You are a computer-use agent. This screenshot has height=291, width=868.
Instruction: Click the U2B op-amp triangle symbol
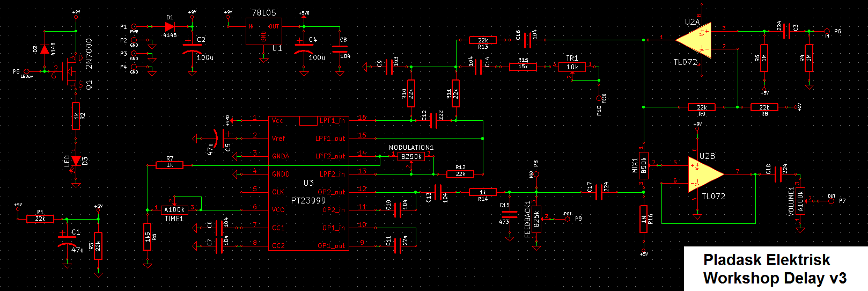point(705,174)
